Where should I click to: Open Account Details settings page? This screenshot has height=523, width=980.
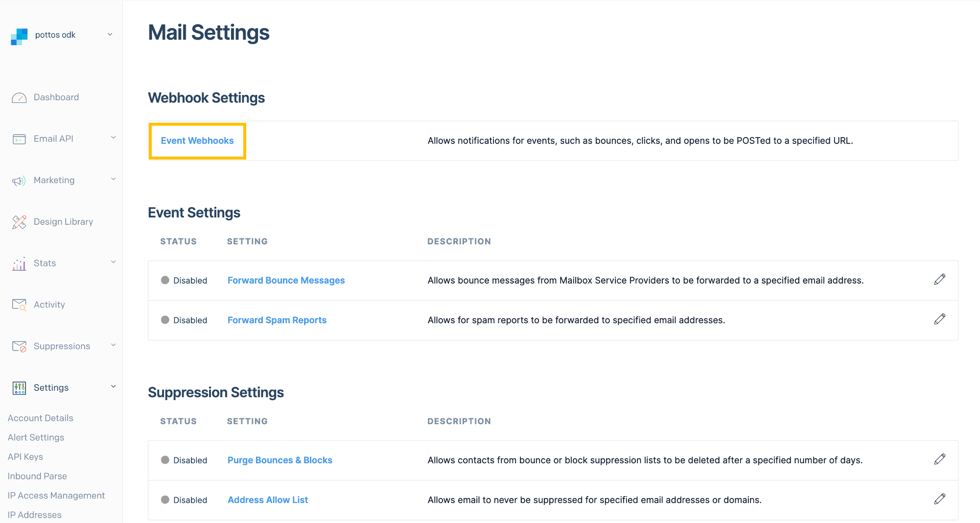pyautogui.click(x=41, y=418)
